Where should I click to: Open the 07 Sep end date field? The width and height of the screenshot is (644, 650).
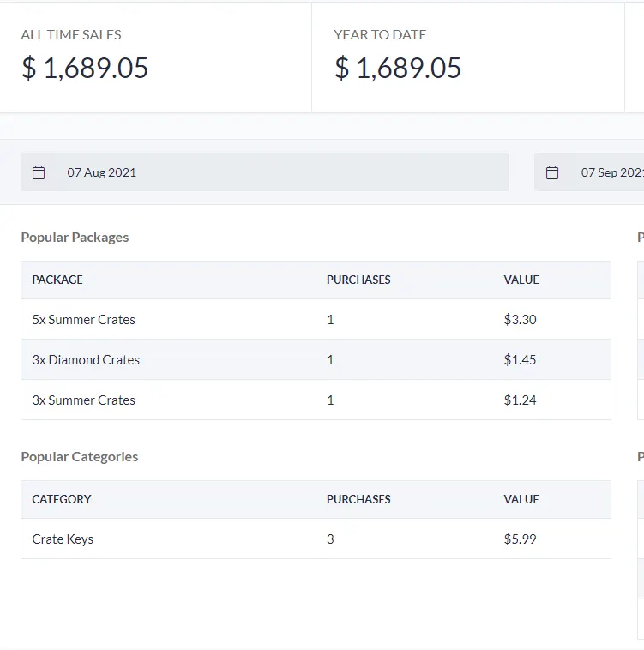(589, 172)
